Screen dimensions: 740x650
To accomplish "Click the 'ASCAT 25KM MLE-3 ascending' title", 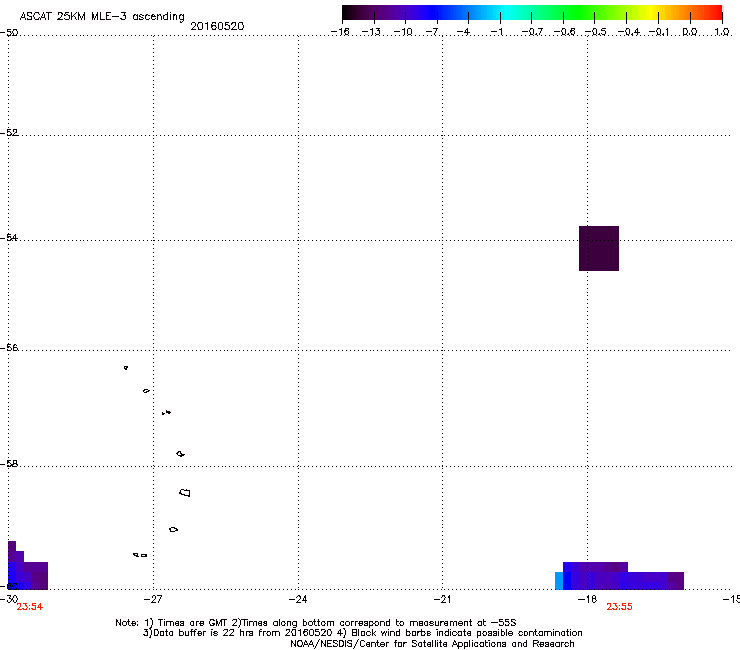I will (102, 17).
